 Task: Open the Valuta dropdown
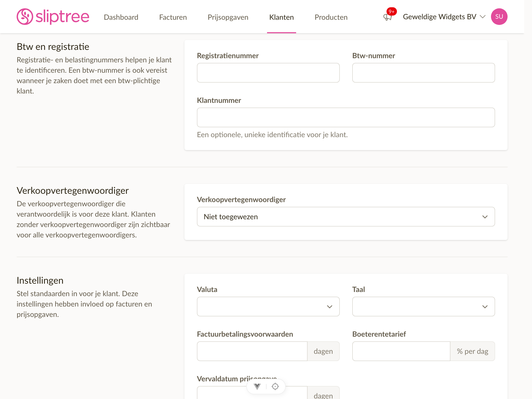click(268, 307)
